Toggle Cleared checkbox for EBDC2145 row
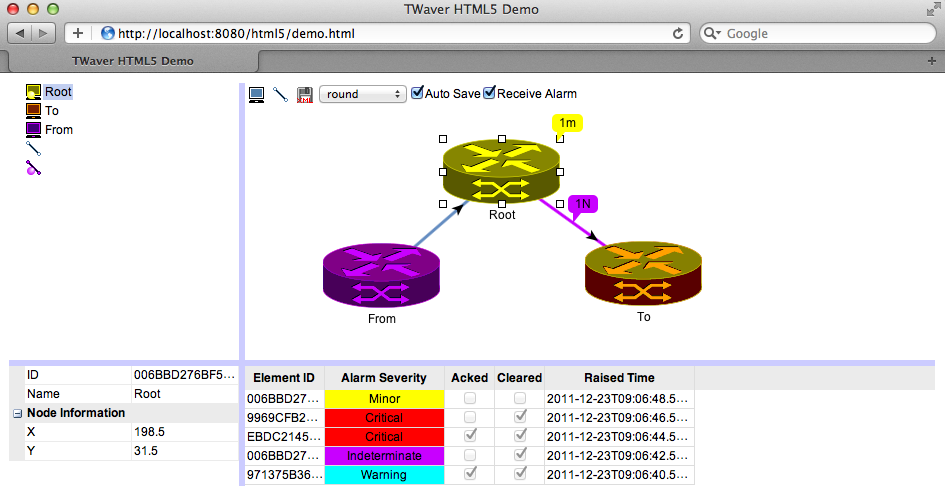Viewport: 945px width, 496px height. pos(520,436)
